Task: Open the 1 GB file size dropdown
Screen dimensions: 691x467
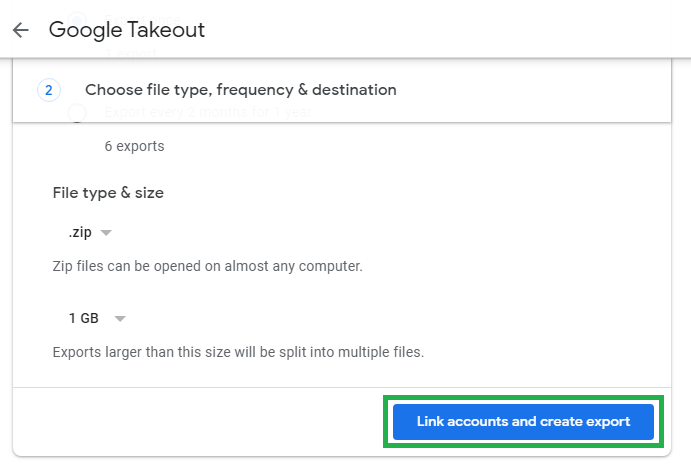Action: 97,318
